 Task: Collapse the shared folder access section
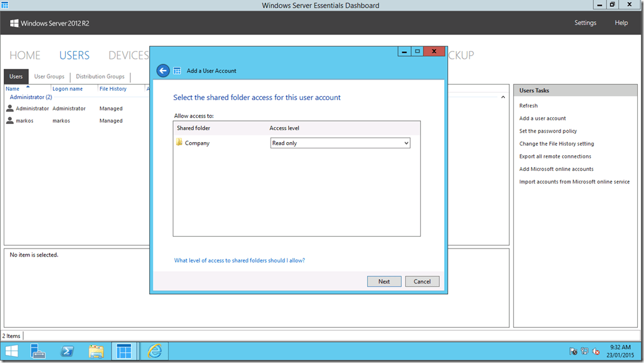tap(502, 97)
